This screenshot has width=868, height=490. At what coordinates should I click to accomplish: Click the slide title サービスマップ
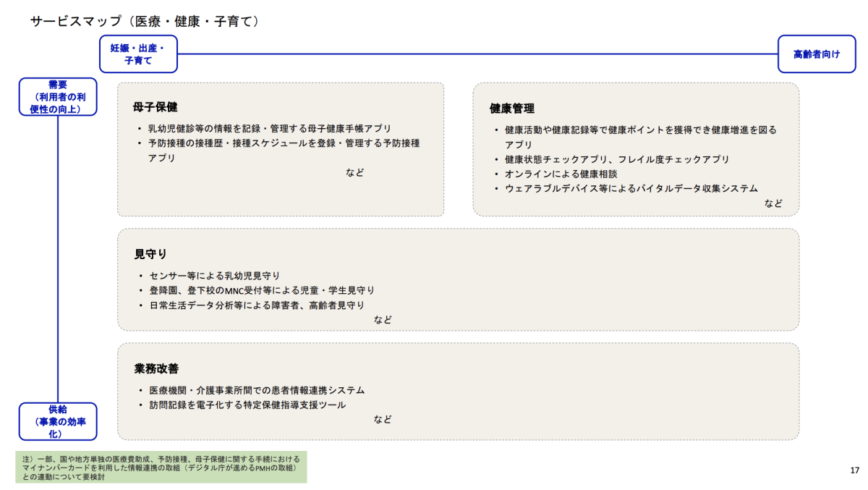pyautogui.click(x=145, y=22)
